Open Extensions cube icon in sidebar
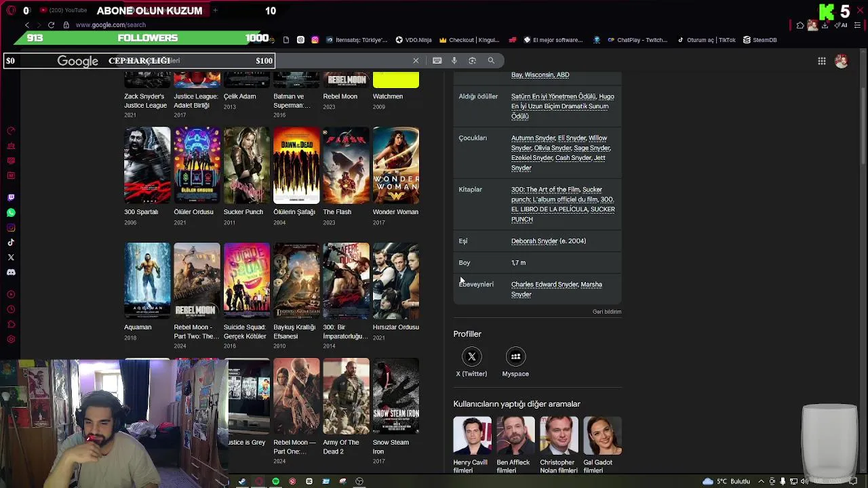The width and height of the screenshot is (868, 488). pyautogui.click(x=11, y=325)
